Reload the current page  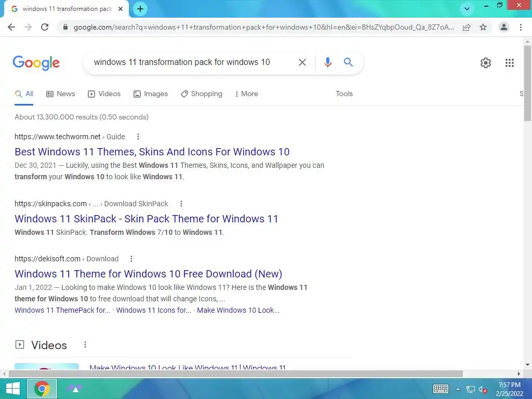point(45,27)
